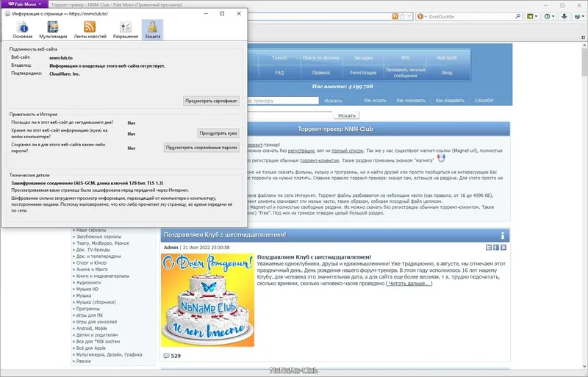
Task: Open the полный список link
Action: [x=348, y=151]
